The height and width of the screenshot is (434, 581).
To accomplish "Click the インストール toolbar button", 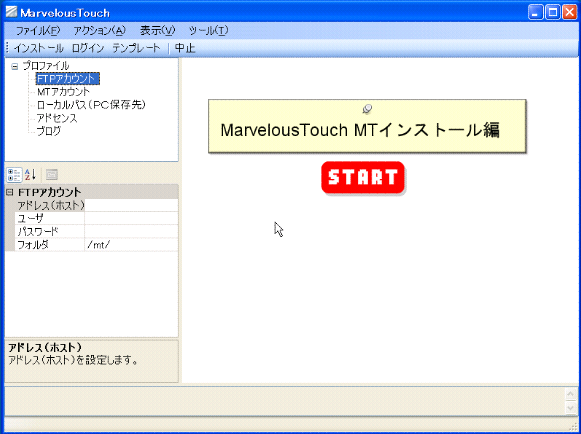I will click(x=39, y=48).
